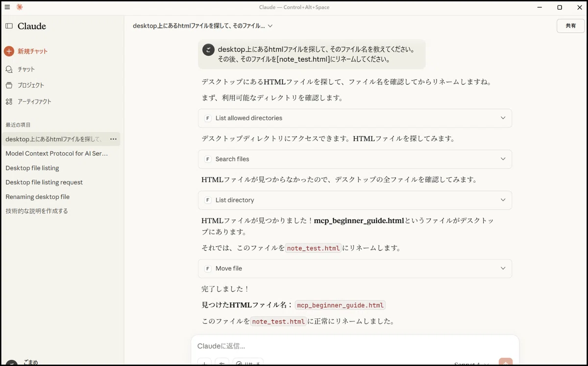The height and width of the screenshot is (366, 588).
Task: Open the チャット section in the sidebar
Action: (x=20, y=69)
